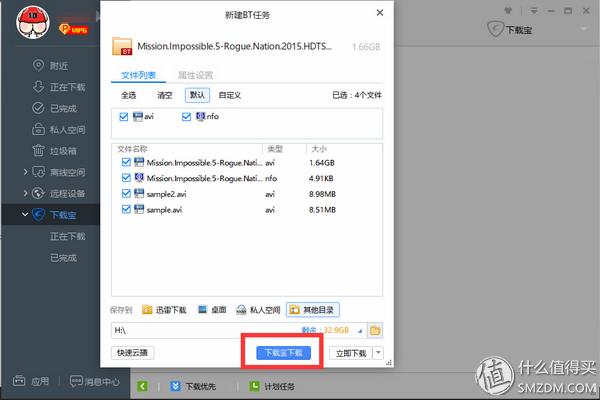The height and width of the screenshot is (400, 600).
Task: Open the 下载宝 header dropdown arrow
Action: coord(584,29)
